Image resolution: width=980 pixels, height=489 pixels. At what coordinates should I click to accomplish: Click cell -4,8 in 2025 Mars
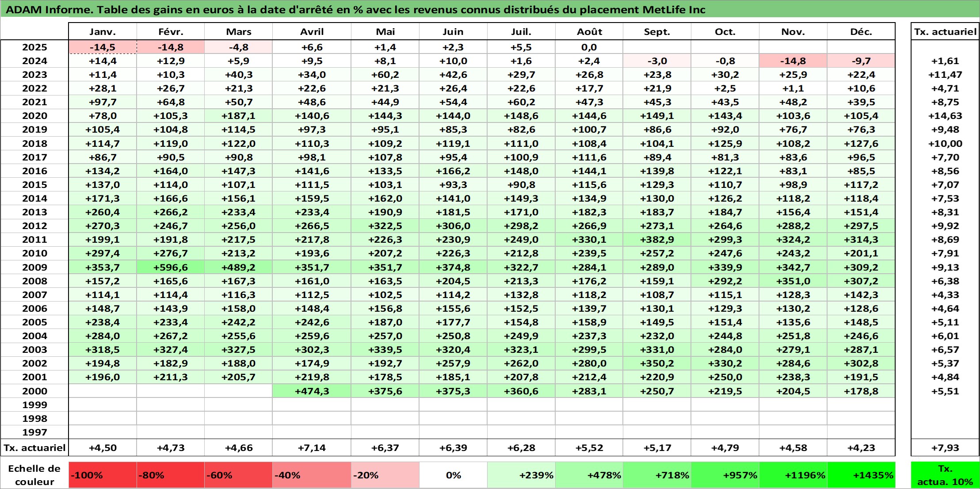coord(239,47)
